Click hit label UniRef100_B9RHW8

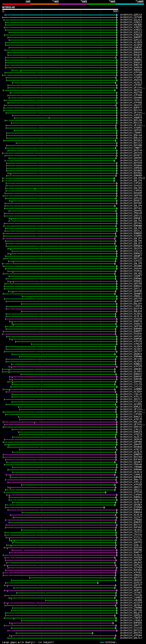click(131, 226)
